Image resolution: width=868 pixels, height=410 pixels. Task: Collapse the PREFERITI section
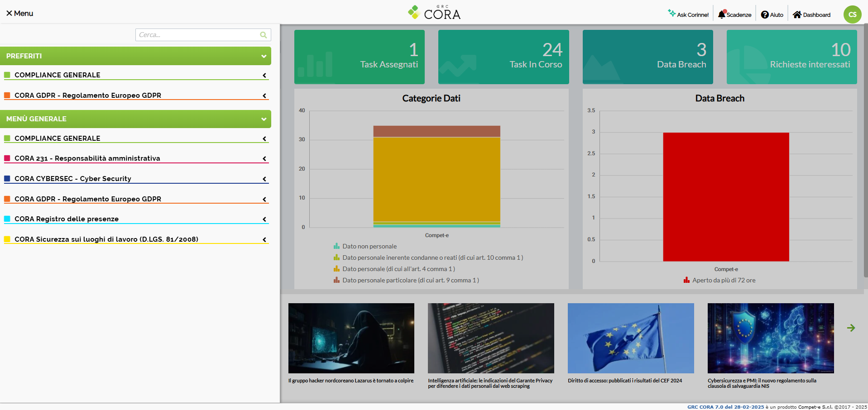point(264,56)
